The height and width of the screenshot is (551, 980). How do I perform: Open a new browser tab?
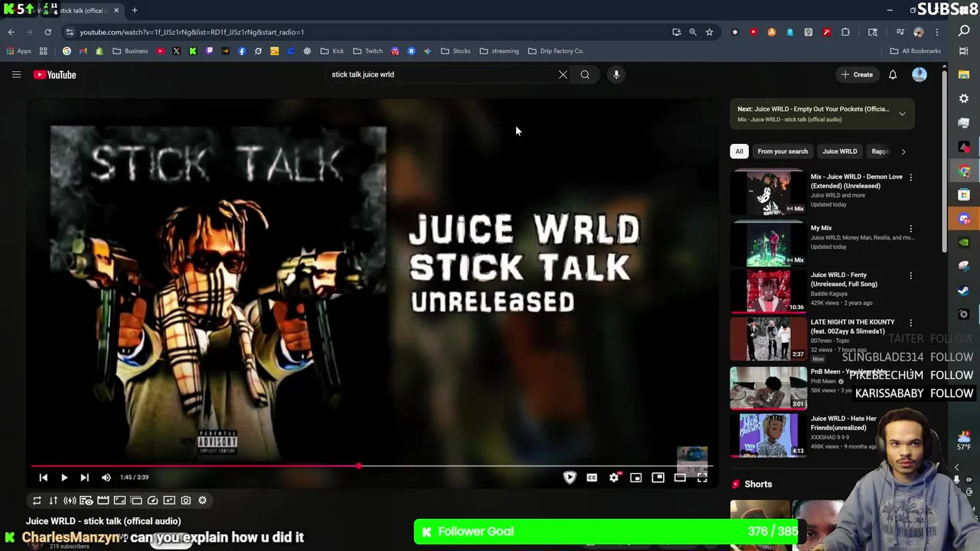pos(134,11)
